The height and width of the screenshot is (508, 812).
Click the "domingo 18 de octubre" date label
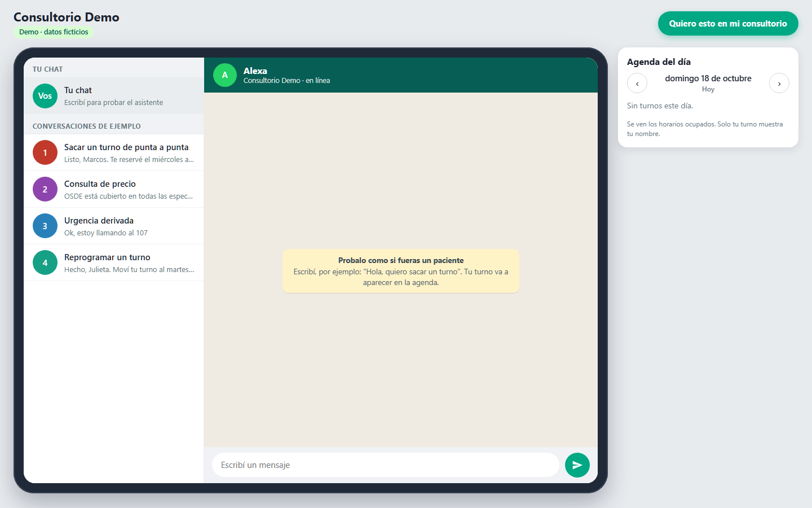708,78
